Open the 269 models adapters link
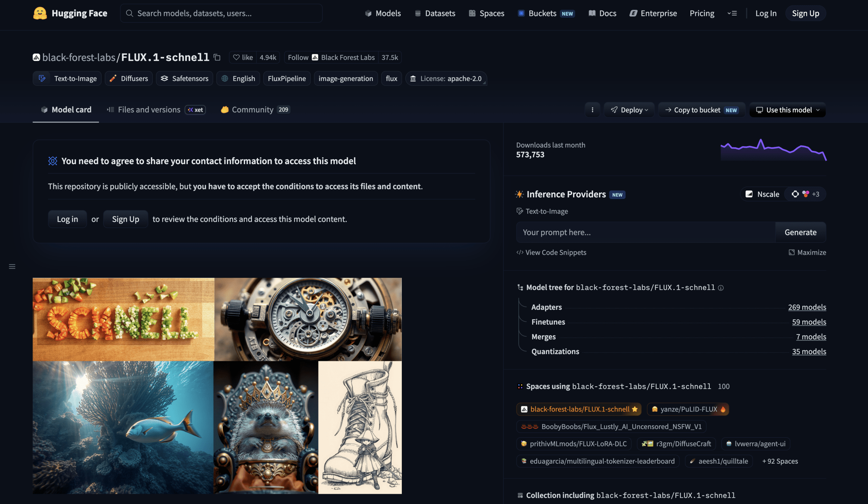This screenshot has width=868, height=504. [807, 307]
